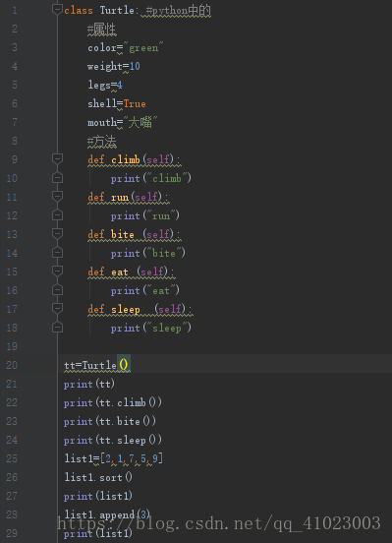Click the weight=10 line

(114, 66)
